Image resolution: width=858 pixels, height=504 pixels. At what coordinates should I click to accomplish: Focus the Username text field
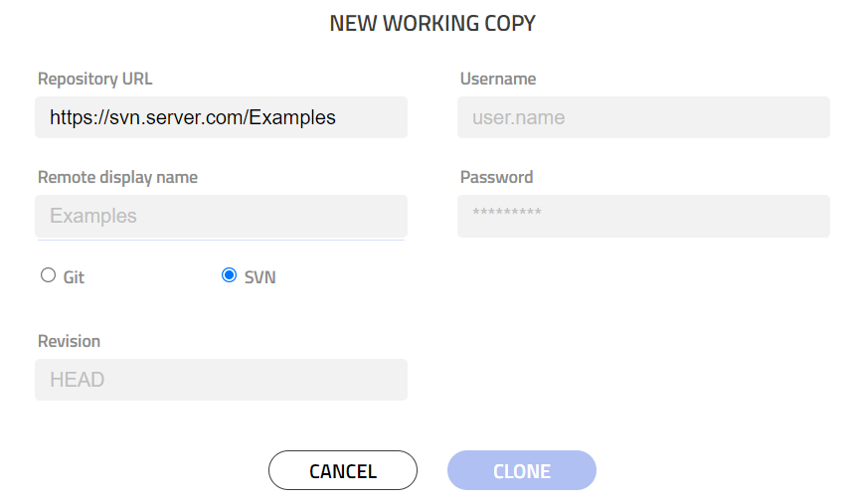[643, 117]
